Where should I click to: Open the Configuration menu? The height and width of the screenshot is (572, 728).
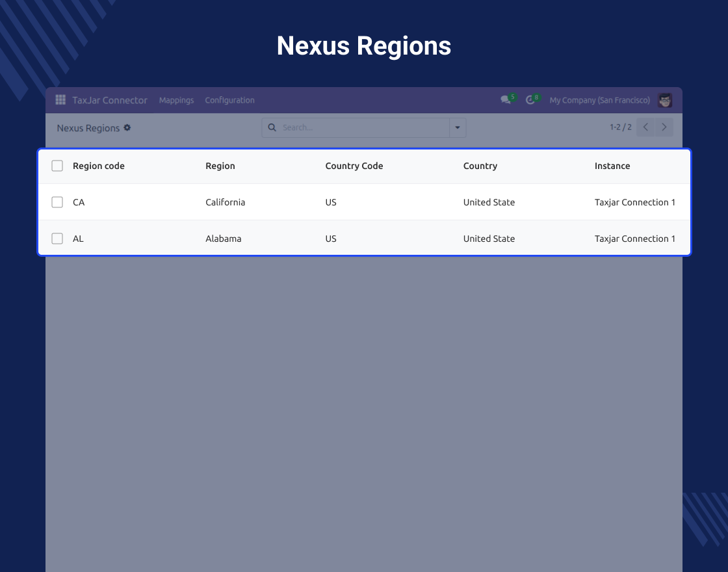[230, 100]
